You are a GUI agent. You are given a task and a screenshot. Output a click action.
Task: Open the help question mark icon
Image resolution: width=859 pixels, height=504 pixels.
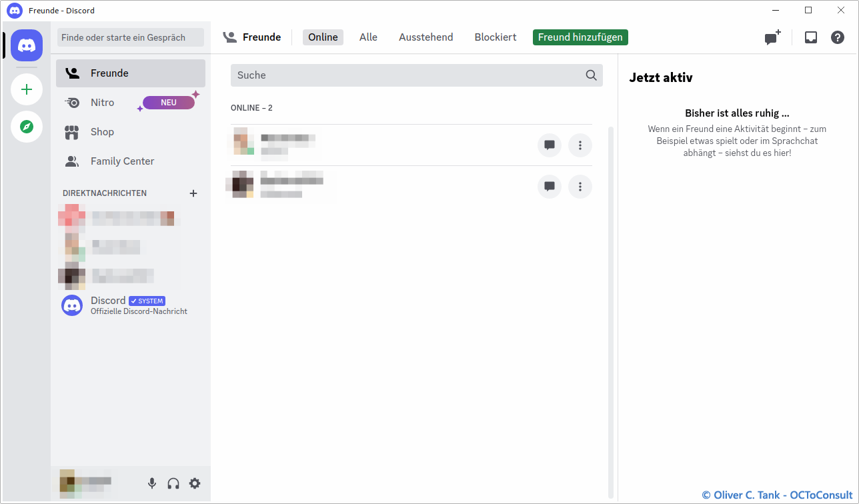point(838,37)
